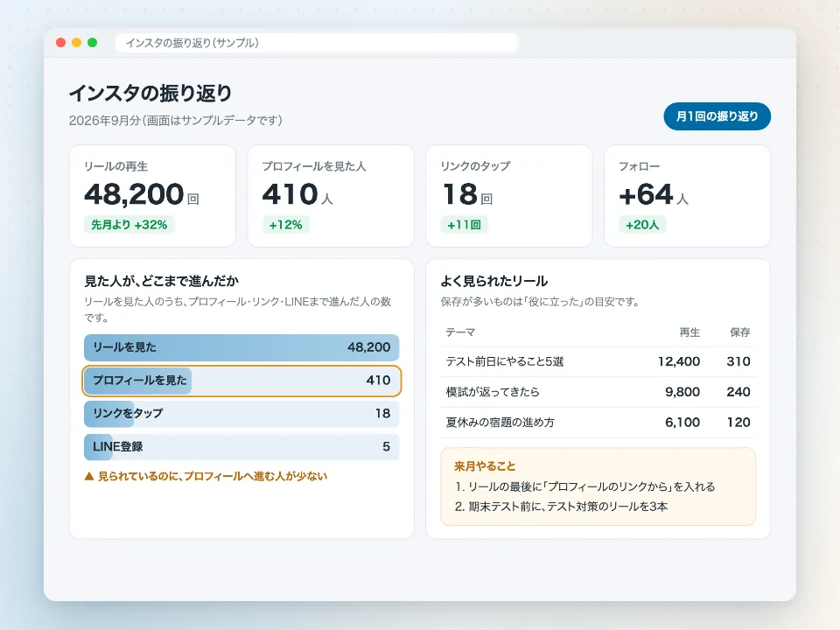The height and width of the screenshot is (630, 840).
Task: Click the play count 6,100
Action: pyautogui.click(x=682, y=422)
